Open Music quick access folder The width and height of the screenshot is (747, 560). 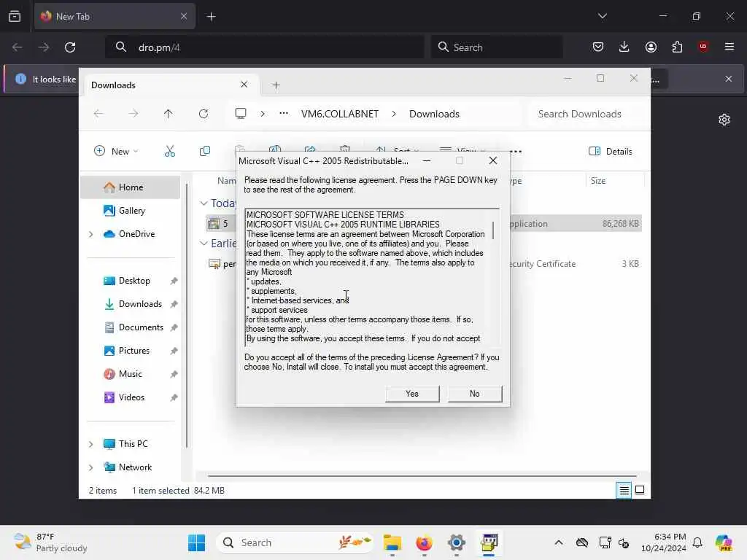[x=130, y=374]
